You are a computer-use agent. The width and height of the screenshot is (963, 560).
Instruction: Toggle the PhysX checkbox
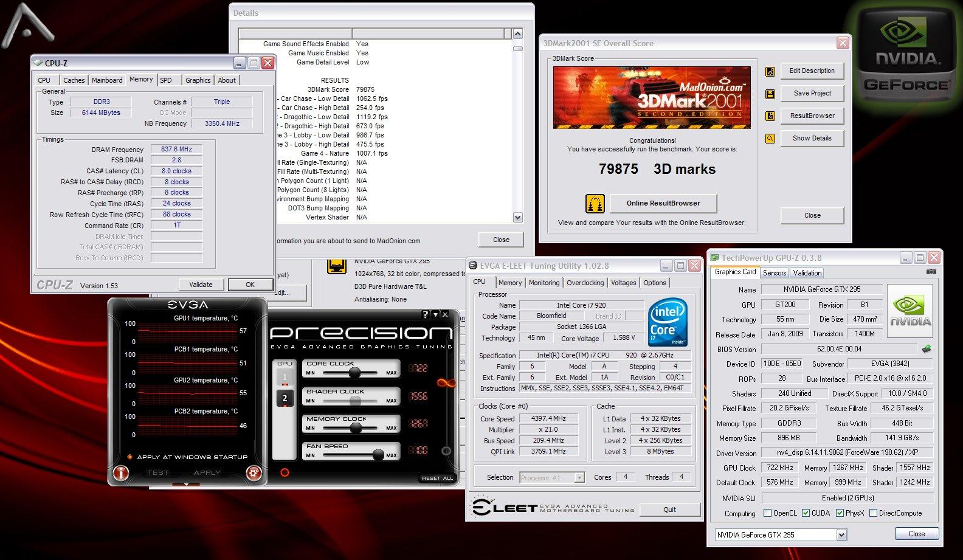click(840, 513)
